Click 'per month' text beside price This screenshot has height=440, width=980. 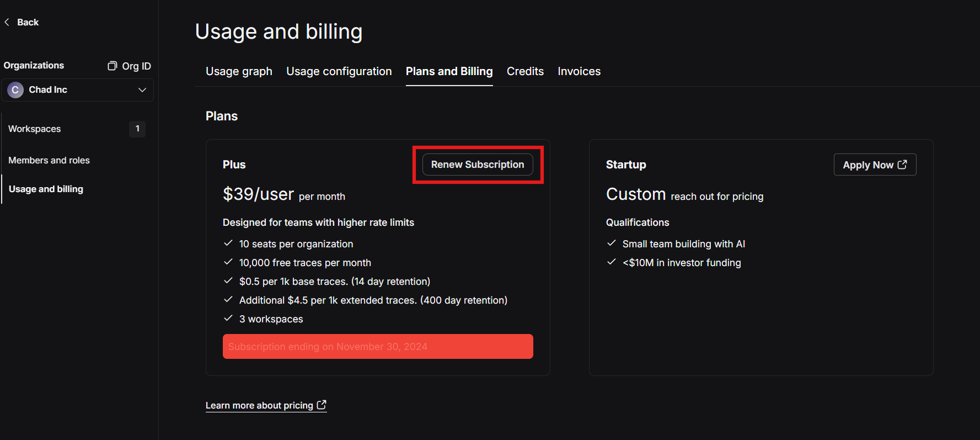(322, 197)
